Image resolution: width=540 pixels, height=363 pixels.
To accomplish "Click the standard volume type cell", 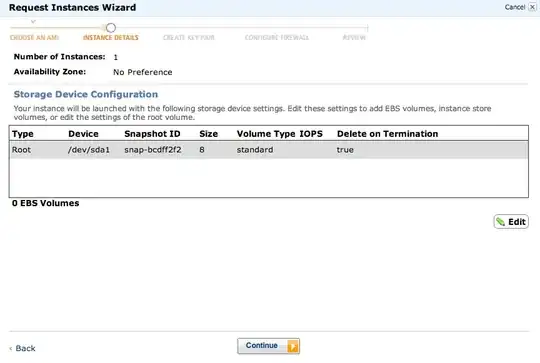I will (255, 150).
